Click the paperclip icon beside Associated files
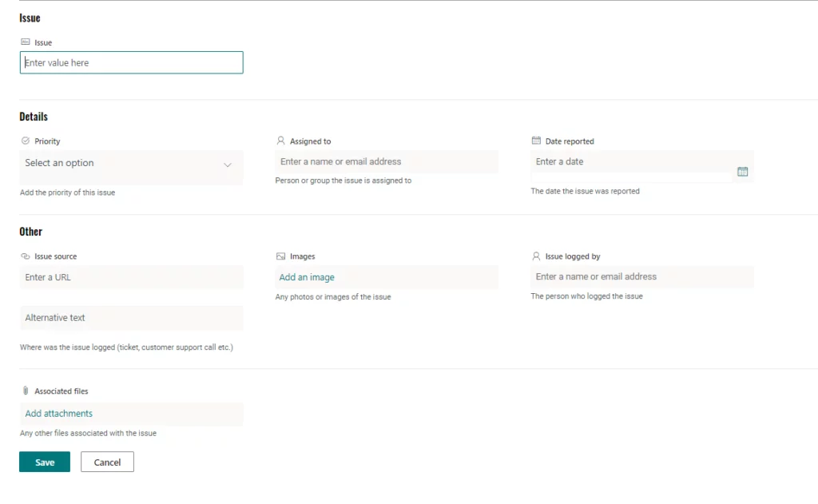The height and width of the screenshot is (504, 818). (x=26, y=391)
